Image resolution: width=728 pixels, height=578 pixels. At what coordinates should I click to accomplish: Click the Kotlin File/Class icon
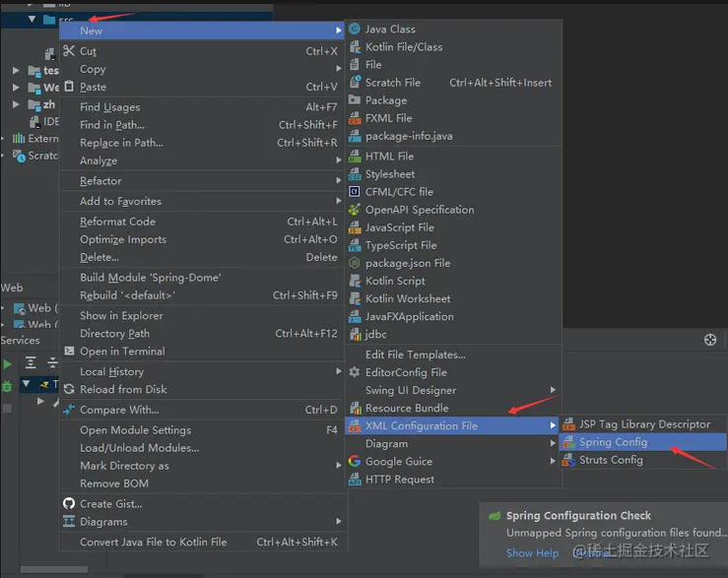[x=355, y=47]
